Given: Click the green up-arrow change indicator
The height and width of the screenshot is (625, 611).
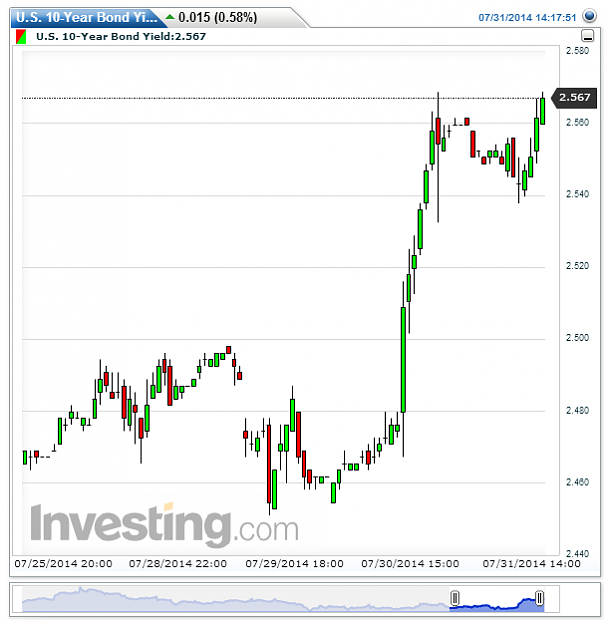Looking at the screenshot, I should (x=170, y=17).
